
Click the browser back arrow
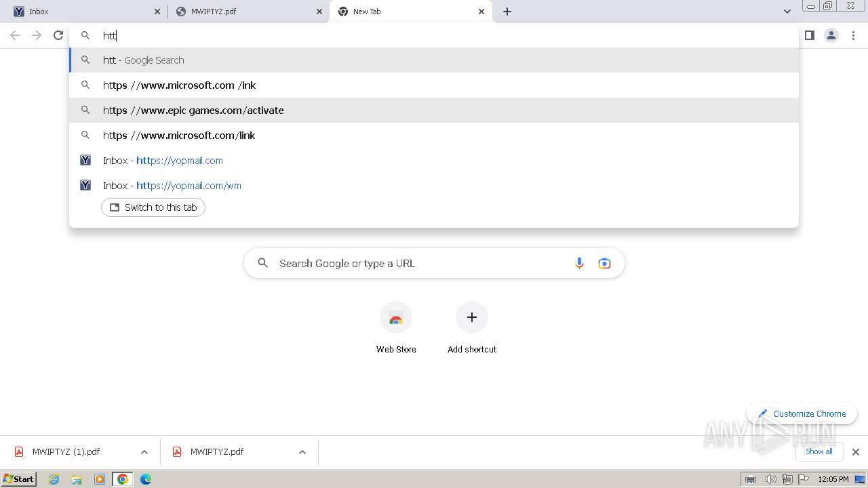pos(15,35)
